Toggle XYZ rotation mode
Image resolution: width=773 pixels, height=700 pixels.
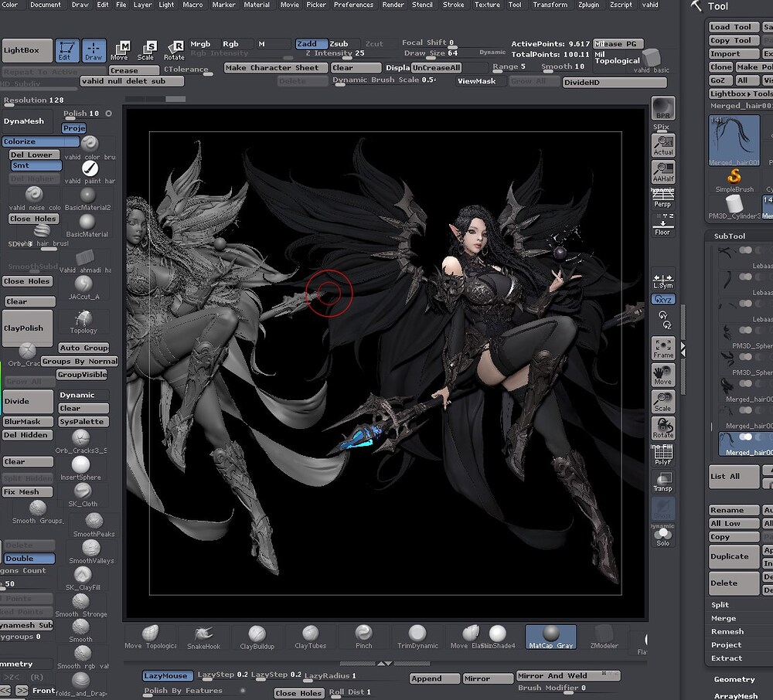tap(663, 299)
